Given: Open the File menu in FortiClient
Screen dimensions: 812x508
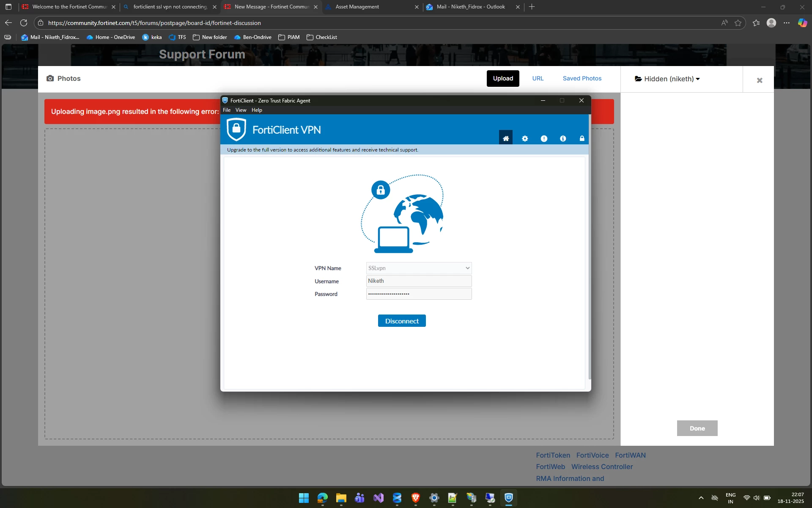Looking at the screenshot, I should (227, 110).
